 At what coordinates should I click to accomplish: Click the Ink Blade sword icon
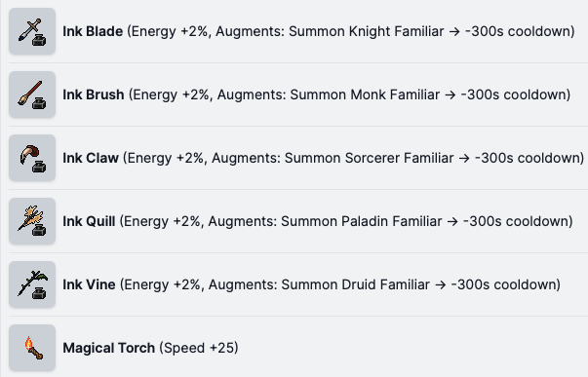click(32, 31)
